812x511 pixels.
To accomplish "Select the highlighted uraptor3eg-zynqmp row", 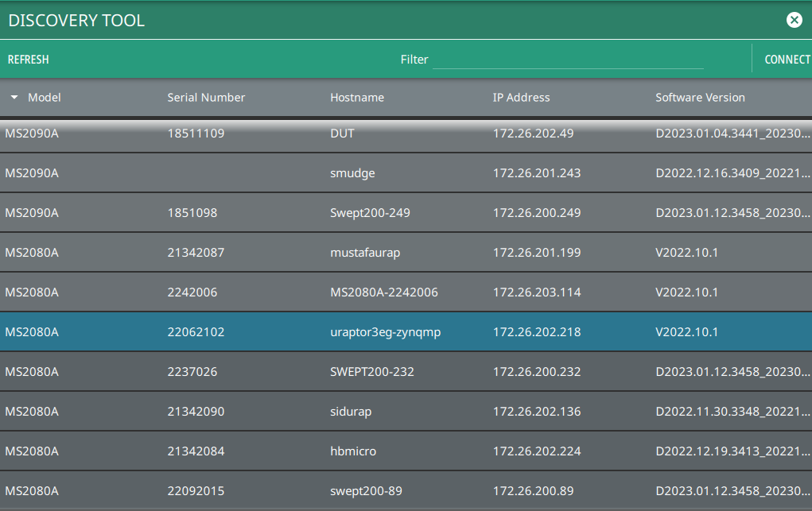I will [385, 332].
